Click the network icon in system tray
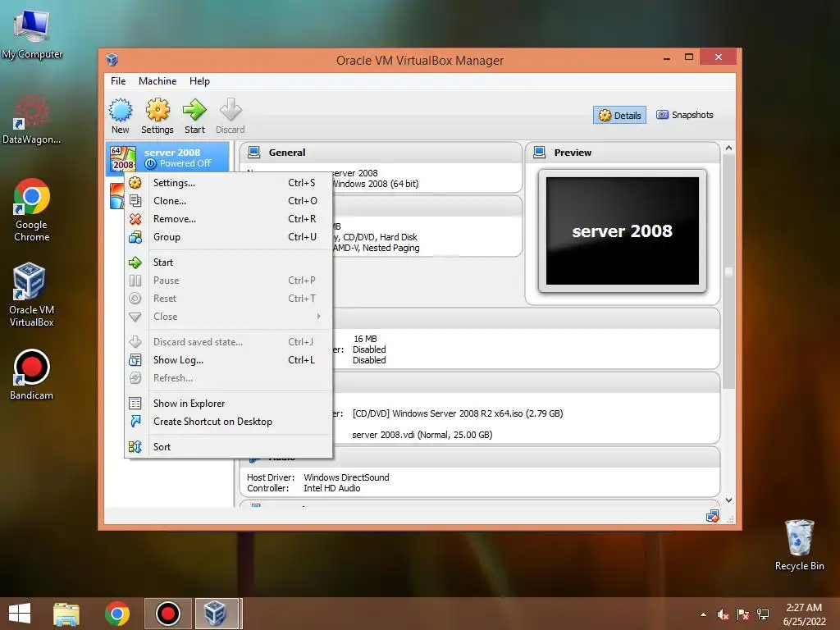 (763, 614)
